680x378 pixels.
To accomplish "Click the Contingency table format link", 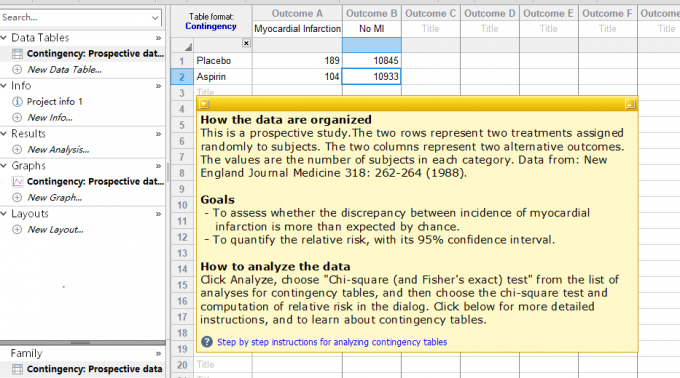I will pos(211,26).
